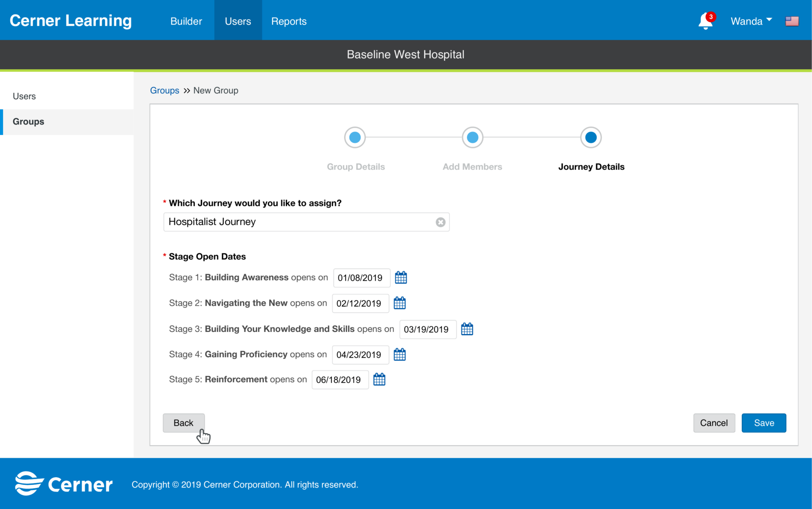Click the Reinforcement stage text
This screenshot has width=812, height=509.
tap(236, 379)
